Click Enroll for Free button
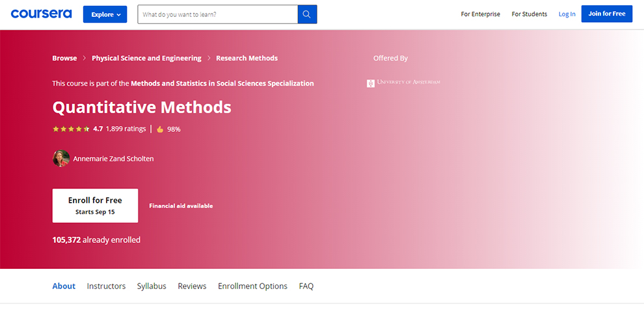 95,205
